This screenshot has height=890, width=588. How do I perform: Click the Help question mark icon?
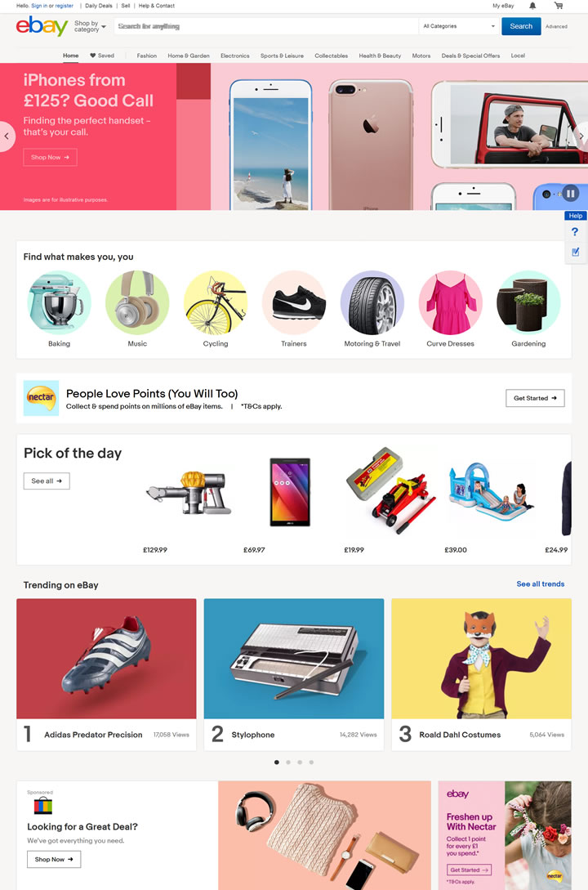pyautogui.click(x=575, y=231)
